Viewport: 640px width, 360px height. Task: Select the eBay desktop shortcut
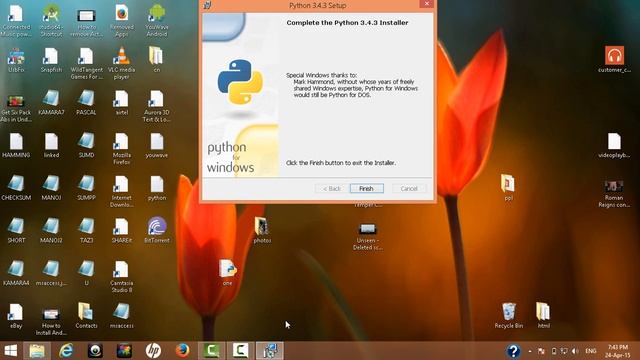(16, 316)
